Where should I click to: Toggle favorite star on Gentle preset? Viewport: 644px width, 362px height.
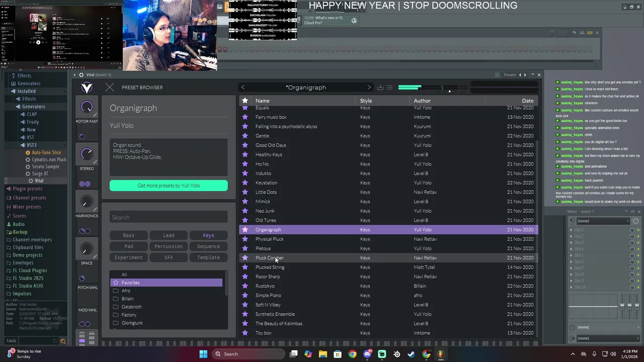(x=245, y=136)
